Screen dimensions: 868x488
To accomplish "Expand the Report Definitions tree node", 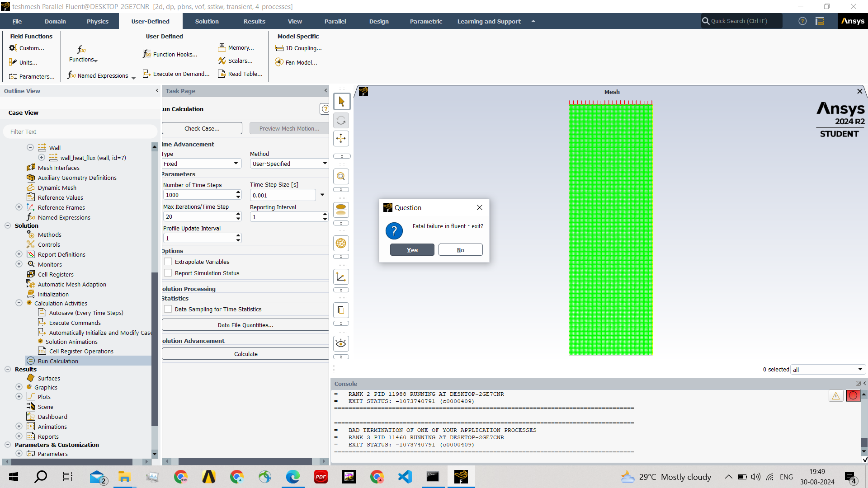I will [x=19, y=254].
